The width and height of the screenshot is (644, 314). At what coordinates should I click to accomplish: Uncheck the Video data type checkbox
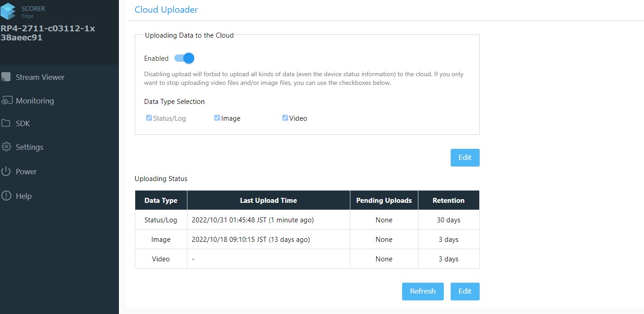[285, 118]
